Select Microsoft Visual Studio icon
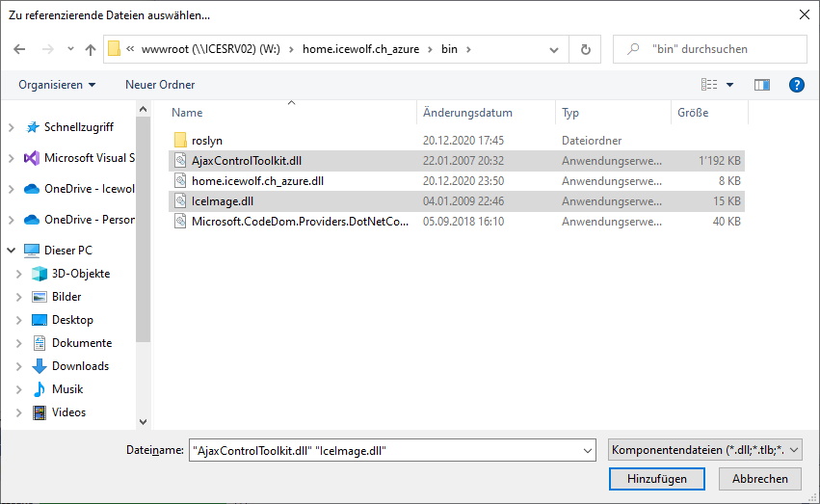820x504 pixels. (x=32, y=158)
